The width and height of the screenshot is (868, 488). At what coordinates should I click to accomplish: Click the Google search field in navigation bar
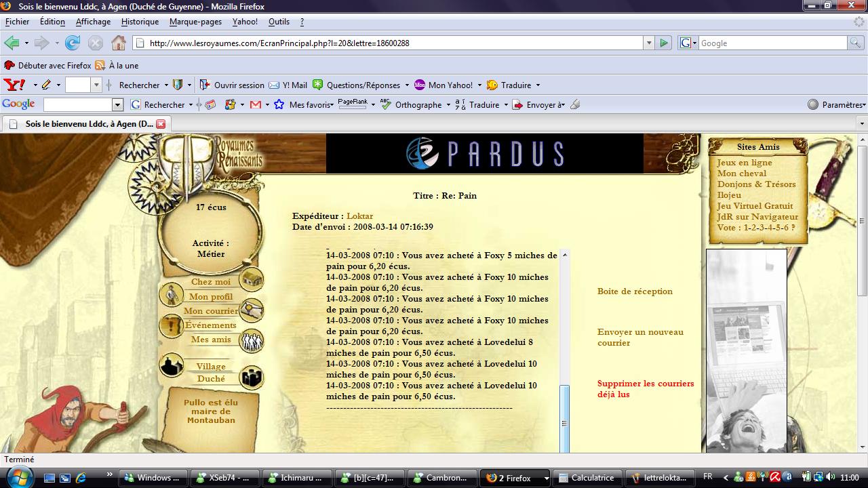pyautogui.click(x=772, y=43)
